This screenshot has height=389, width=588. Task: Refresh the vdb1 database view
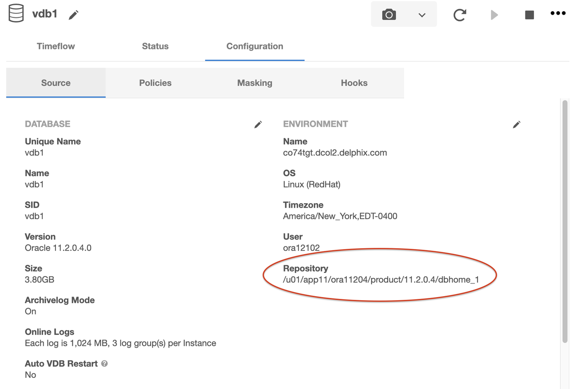(460, 14)
